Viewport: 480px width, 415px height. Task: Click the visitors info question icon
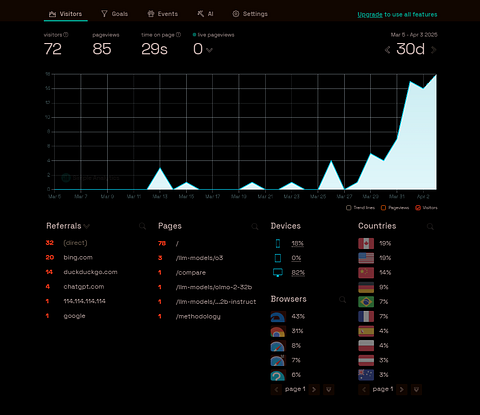[x=66, y=35]
